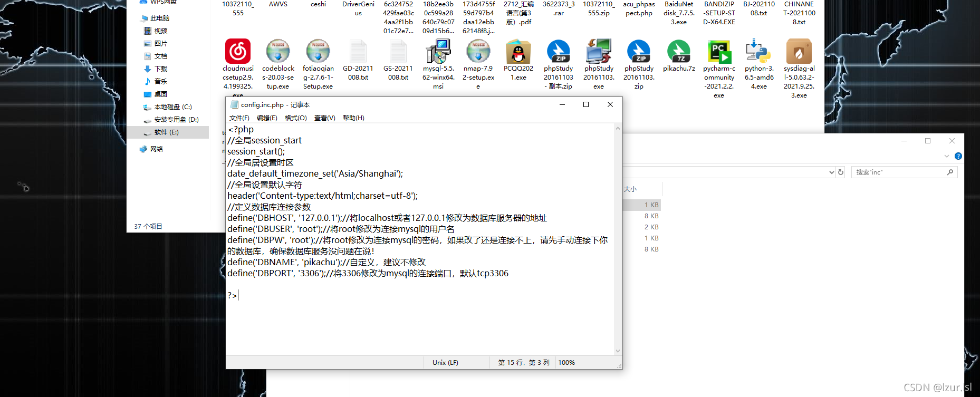The width and height of the screenshot is (980, 397).
Task: Click the date_default_timezone_set line
Action: (x=315, y=173)
